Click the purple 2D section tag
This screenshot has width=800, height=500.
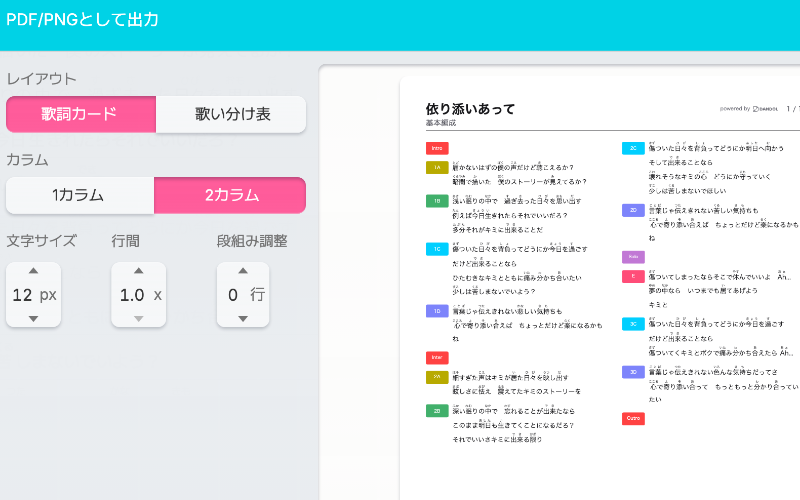[x=633, y=210]
